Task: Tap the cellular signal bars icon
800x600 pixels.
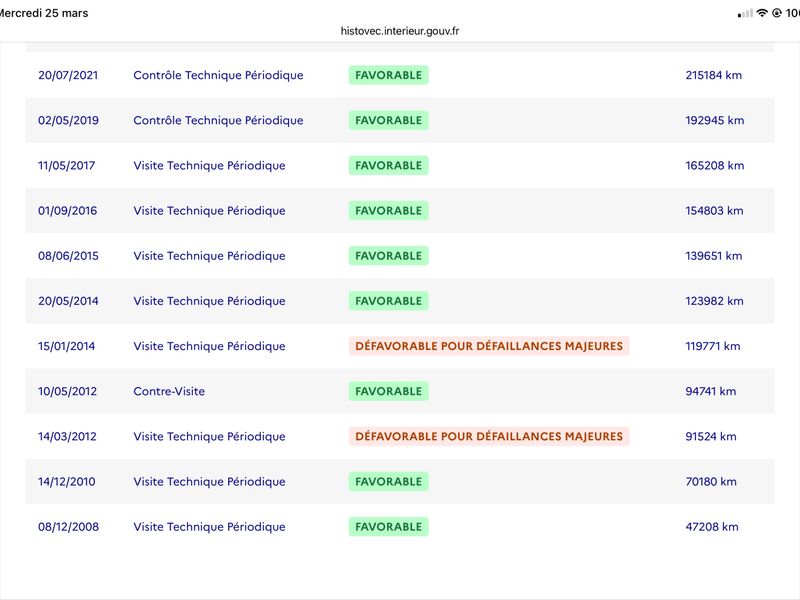Action: pos(745,13)
